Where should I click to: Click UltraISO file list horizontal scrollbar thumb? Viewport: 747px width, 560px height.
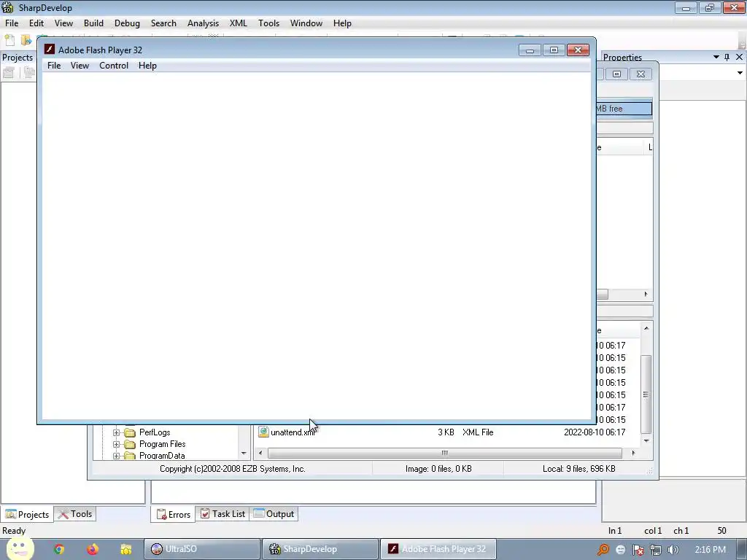click(444, 453)
